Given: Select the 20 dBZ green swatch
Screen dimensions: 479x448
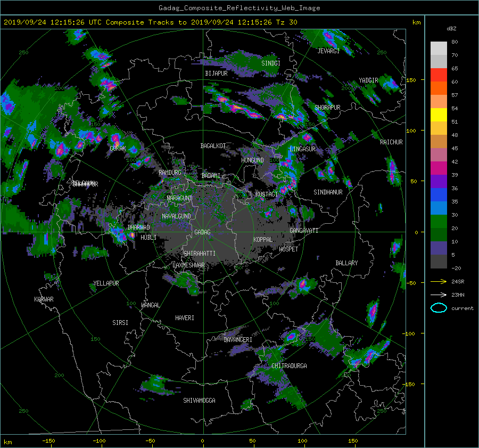Looking at the screenshot, I should tap(439, 234).
